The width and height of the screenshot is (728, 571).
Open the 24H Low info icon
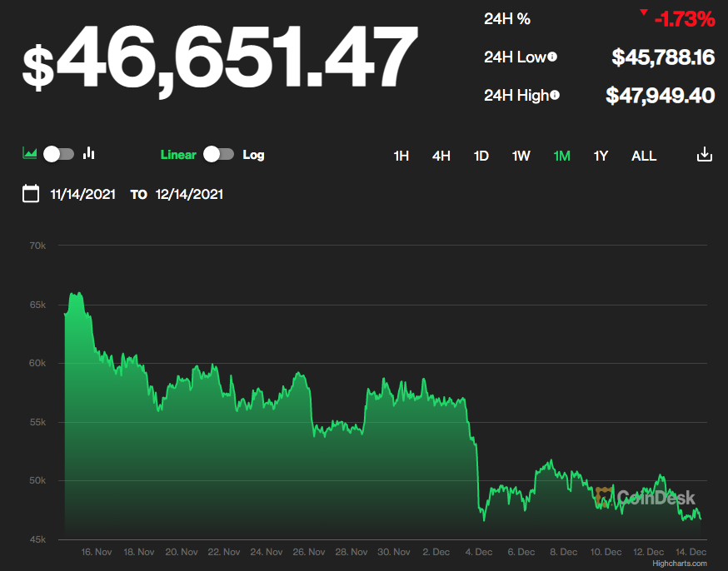(x=552, y=57)
